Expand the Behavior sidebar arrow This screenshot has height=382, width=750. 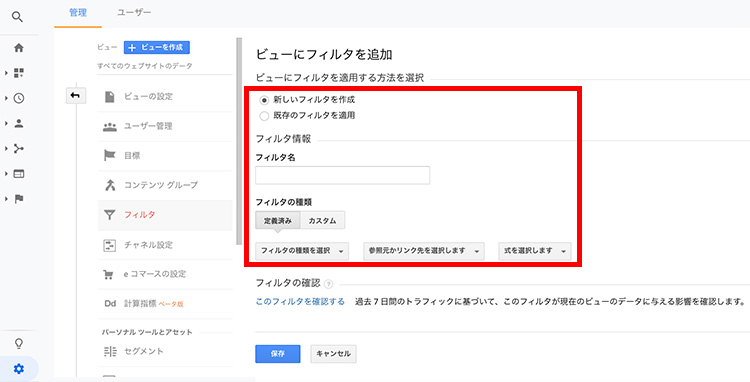point(6,174)
